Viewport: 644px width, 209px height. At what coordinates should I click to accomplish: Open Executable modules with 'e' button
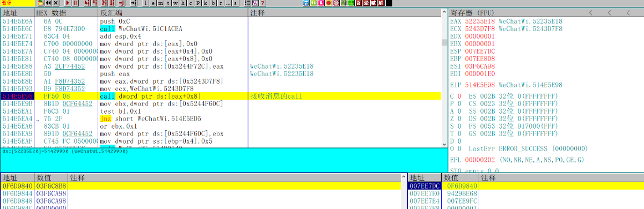[153, 3]
